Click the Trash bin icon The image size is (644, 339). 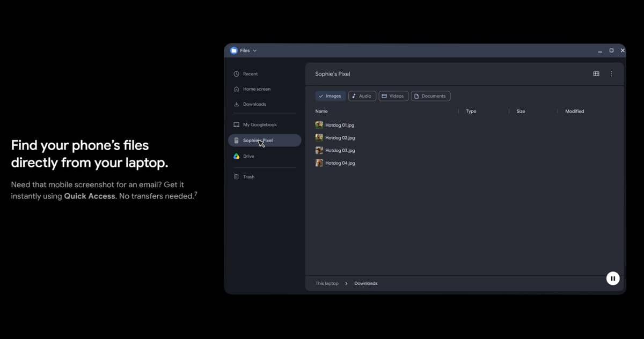pyautogui.click(x=236, y=176)
